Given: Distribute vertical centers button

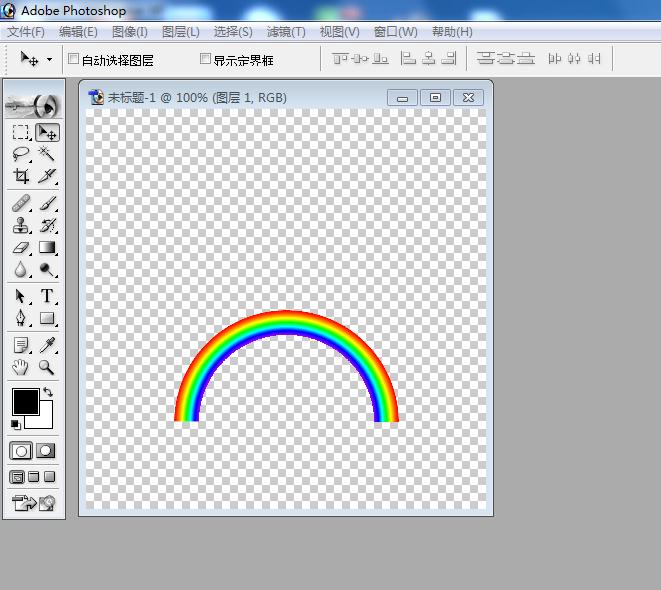Looking at the screenshot, I should pos(505,58).
